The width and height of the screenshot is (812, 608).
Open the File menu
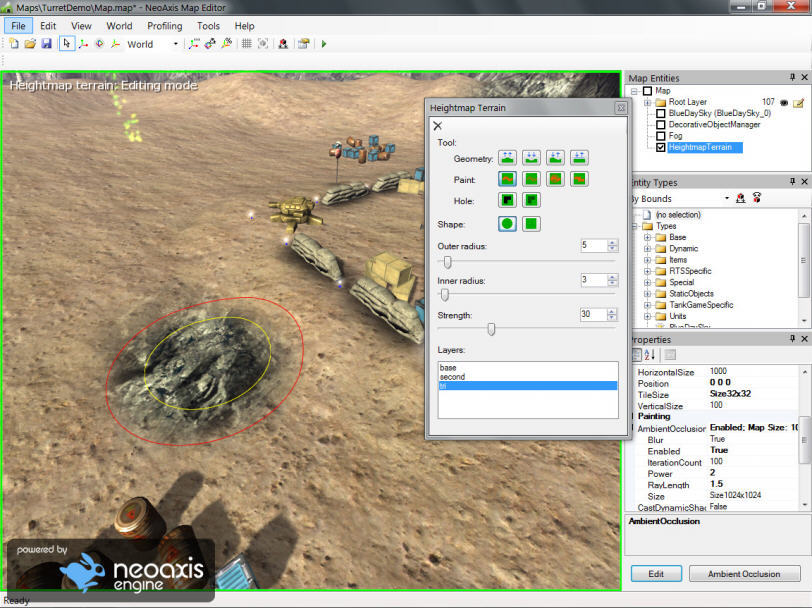tap(18, 26)
